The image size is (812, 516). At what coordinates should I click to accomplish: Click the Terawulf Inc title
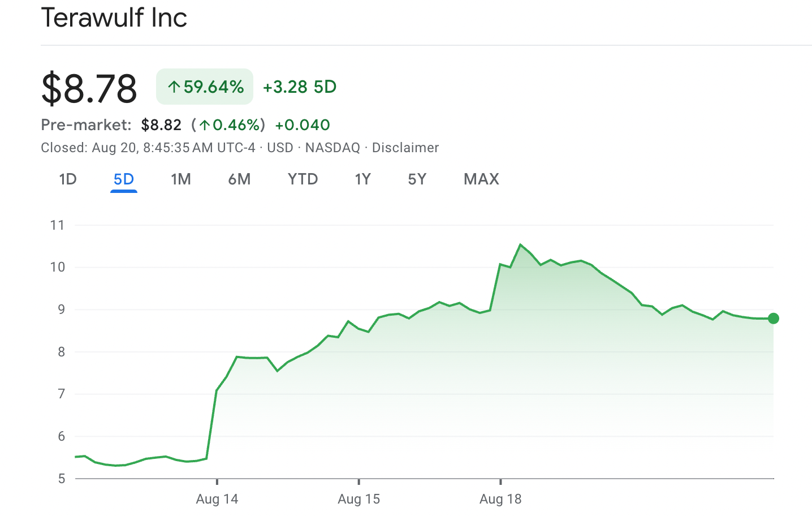[114, 18]
